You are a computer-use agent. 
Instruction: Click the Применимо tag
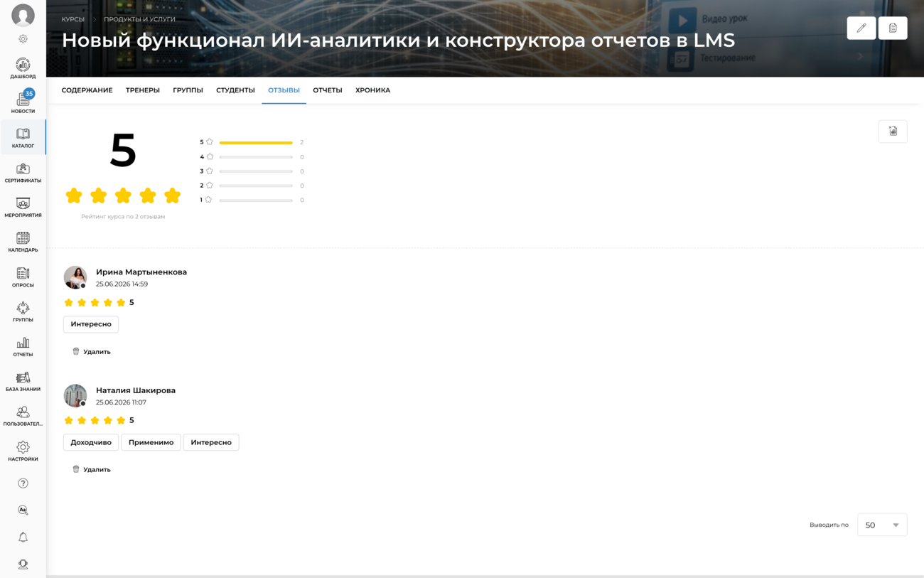point(151,442)
